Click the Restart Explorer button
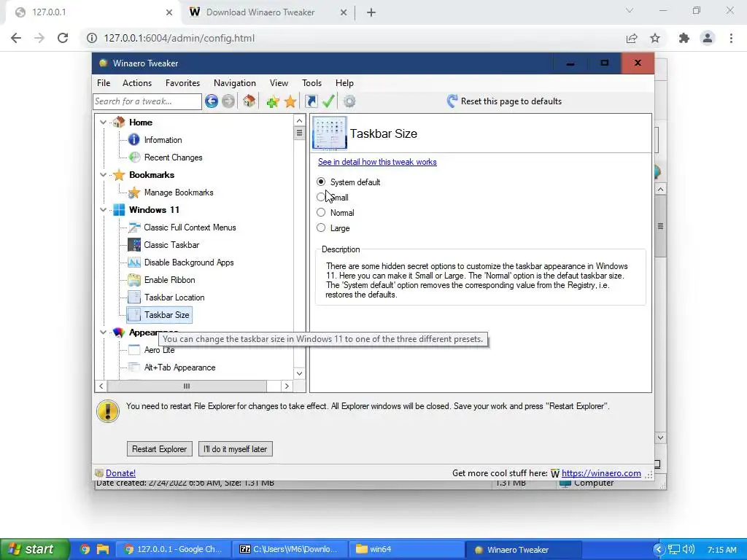 [x=160, y=449]
